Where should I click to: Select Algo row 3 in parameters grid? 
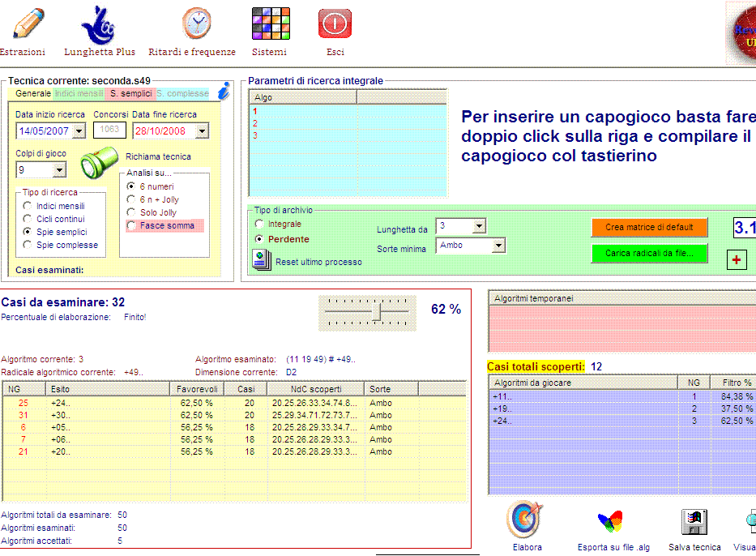(348, 135)
